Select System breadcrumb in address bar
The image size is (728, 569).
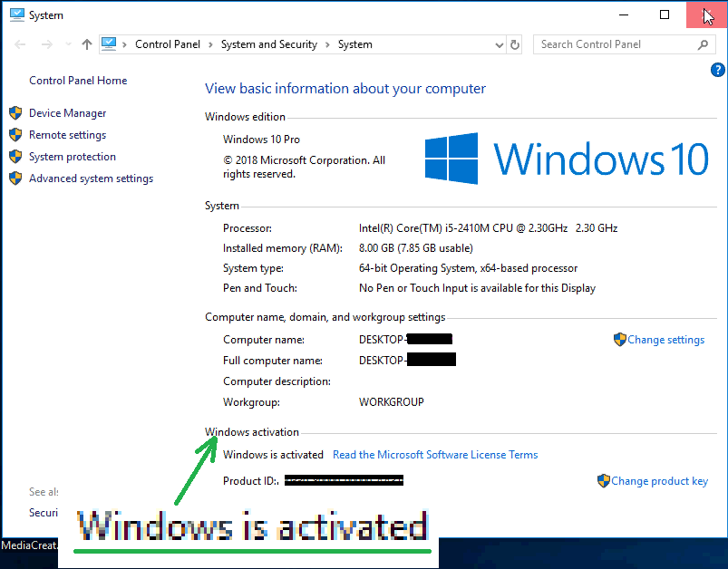click(x=355, y=44)
